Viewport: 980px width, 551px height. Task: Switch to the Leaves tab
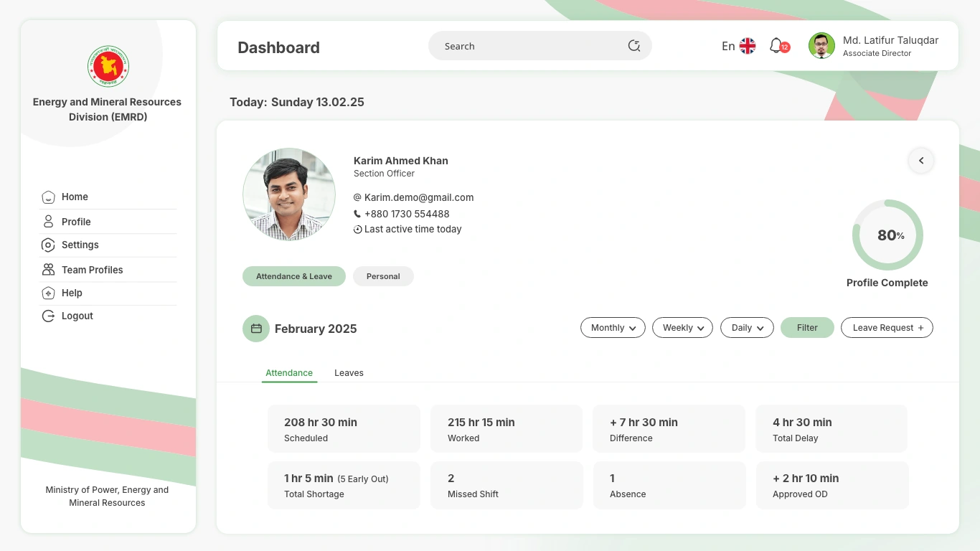[x=349, y=373]
